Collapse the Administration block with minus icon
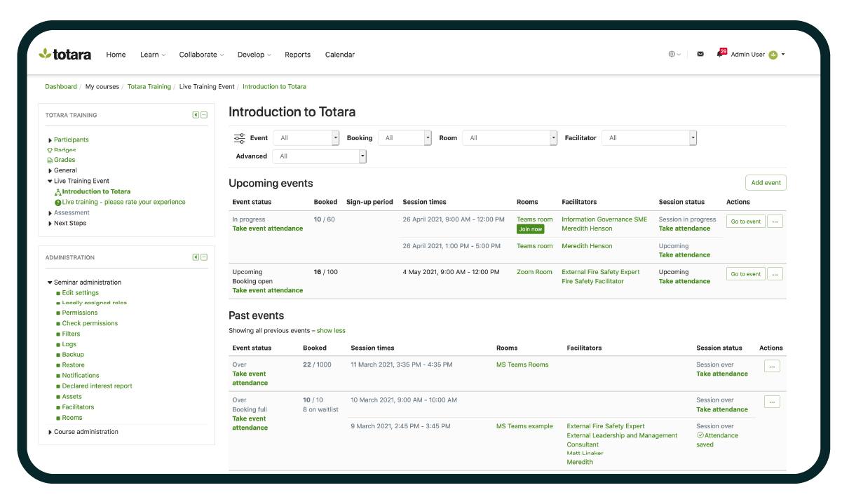This screenshot has width=842, height=504. pyautogui.click(x=204, y=257)
